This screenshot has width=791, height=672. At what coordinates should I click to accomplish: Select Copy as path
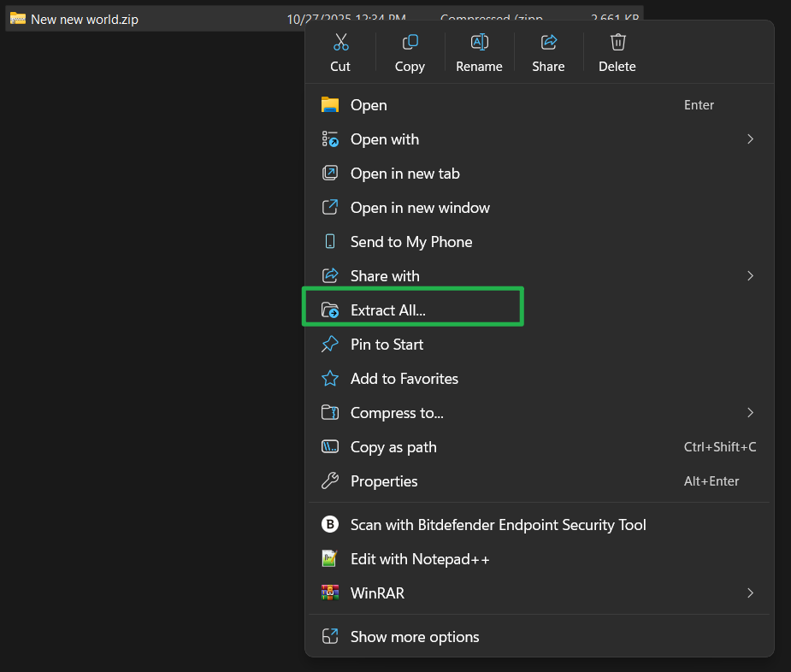click(393, 447)
